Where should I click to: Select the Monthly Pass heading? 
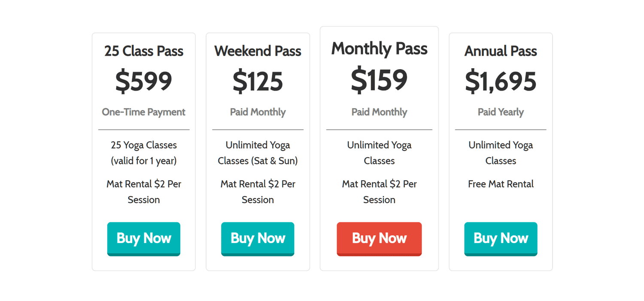coord(379,49)
